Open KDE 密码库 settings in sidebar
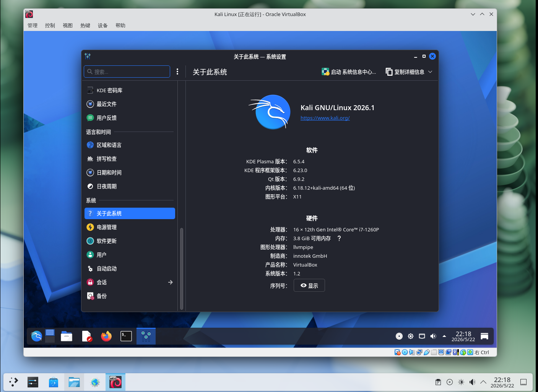The height and width of the screenshot is (392, 538). click(129, 90)
